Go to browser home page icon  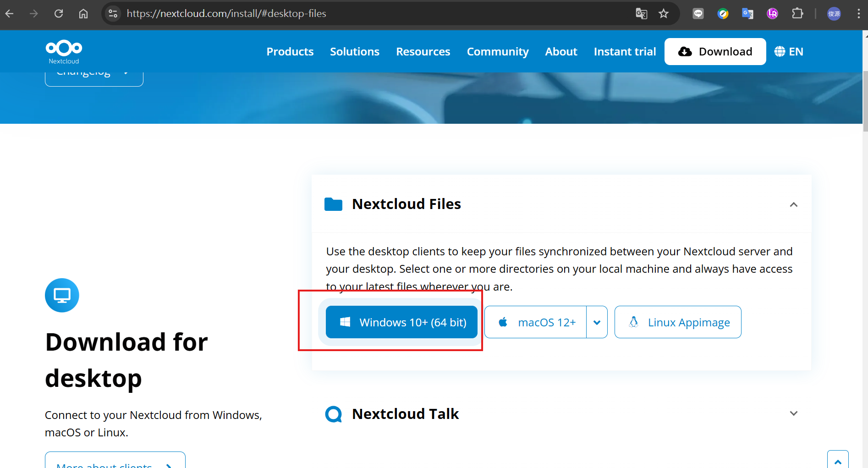point(83,14)
